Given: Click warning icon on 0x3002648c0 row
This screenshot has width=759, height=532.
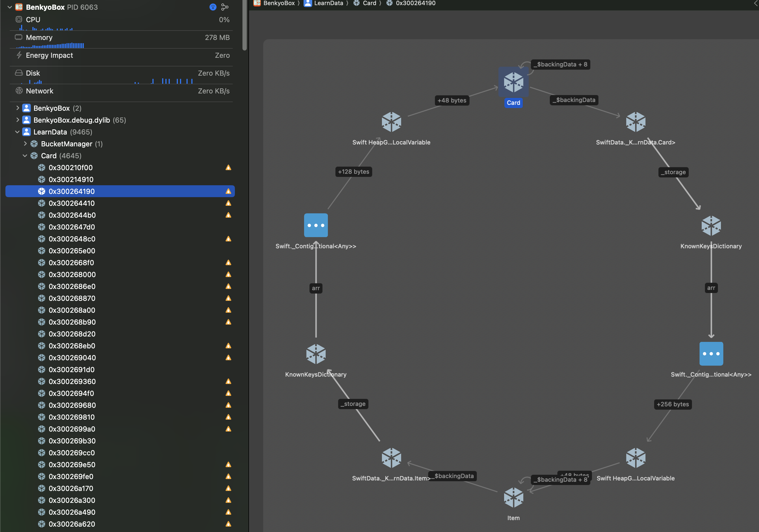Looking at the screenshot, I should (228, 239).
